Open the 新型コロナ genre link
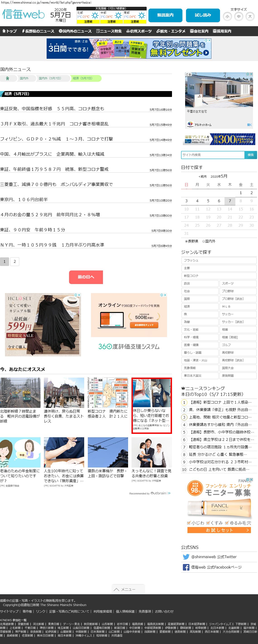The width and height of the screenshot is (258, 644). click(219, 275)
